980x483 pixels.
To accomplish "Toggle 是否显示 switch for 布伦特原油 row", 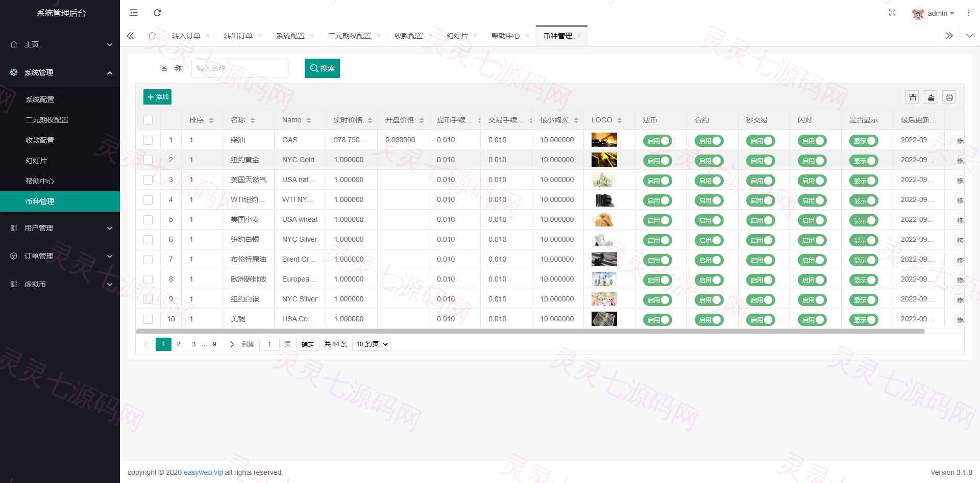I will click(x=864, y=260).
